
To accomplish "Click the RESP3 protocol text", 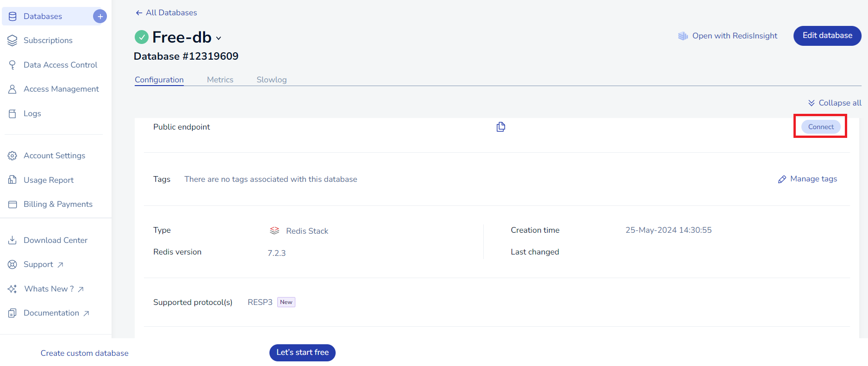I will (260, 302).
